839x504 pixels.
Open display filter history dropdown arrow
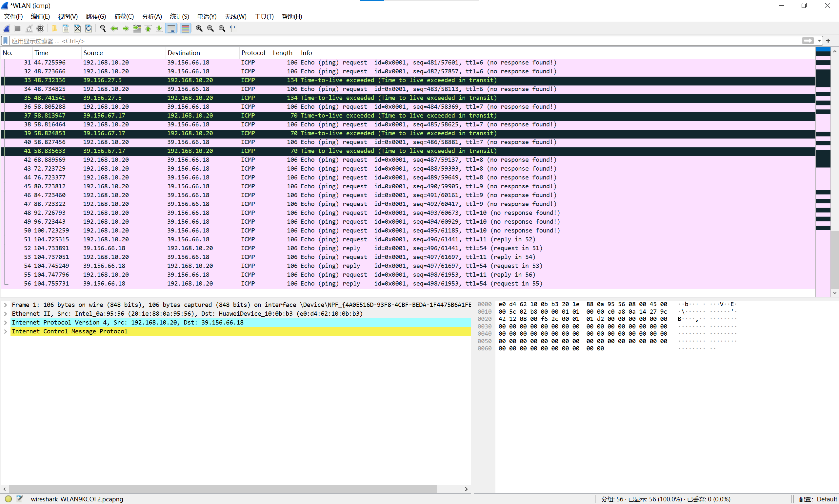[819, 41]
